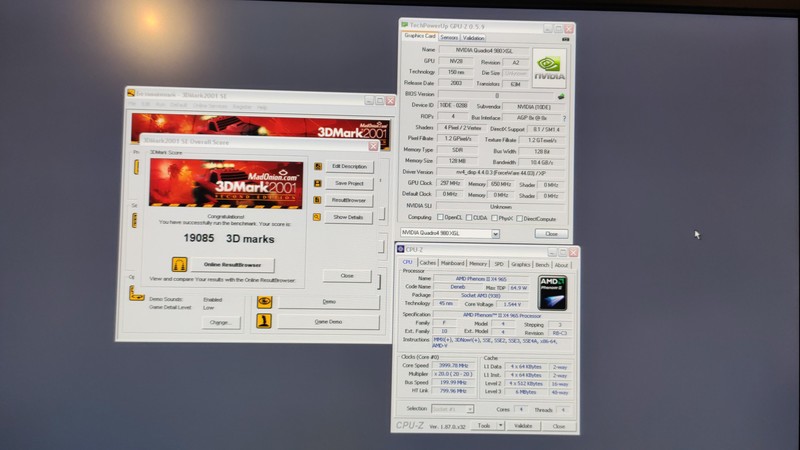Open the Memory tab in CPU-Z
800x450 pixels.
(x=478, y=264)
